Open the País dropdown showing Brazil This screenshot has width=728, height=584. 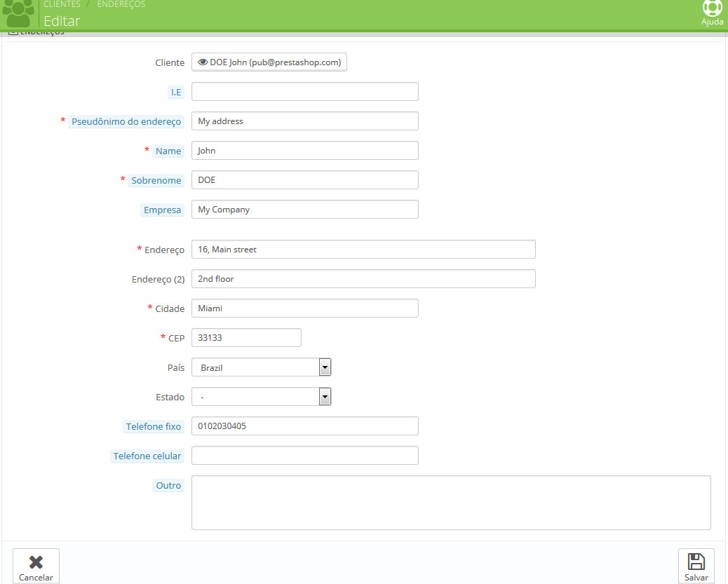(x=261, y=367)
